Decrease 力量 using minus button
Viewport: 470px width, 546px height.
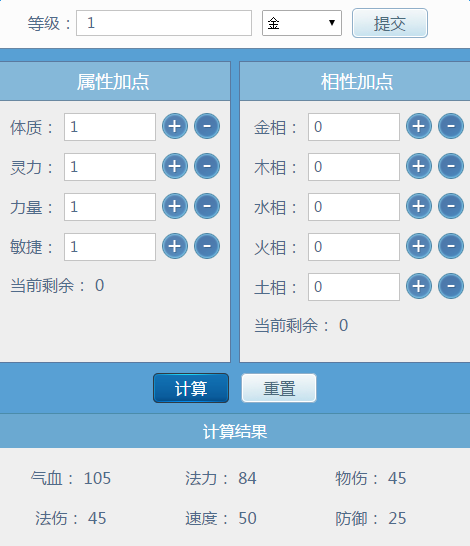[x=207, y=206]
